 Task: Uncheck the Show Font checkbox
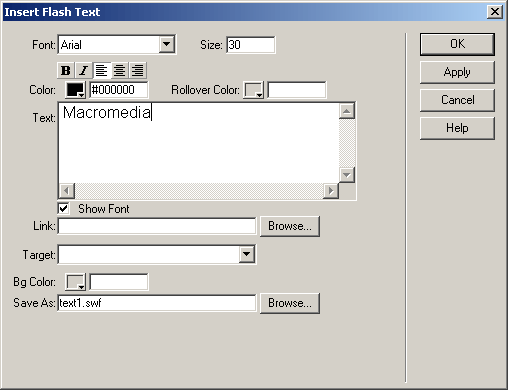coord(63,209)
